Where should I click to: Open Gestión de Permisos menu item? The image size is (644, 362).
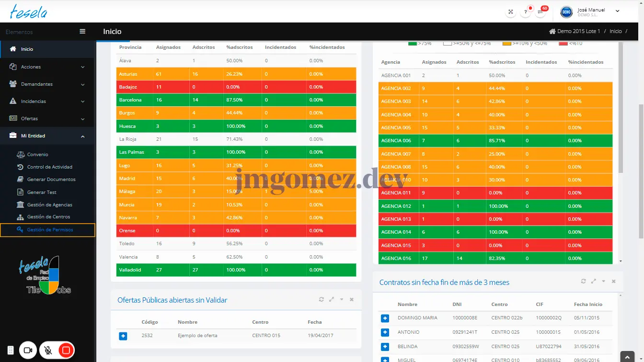coord(50,230)
